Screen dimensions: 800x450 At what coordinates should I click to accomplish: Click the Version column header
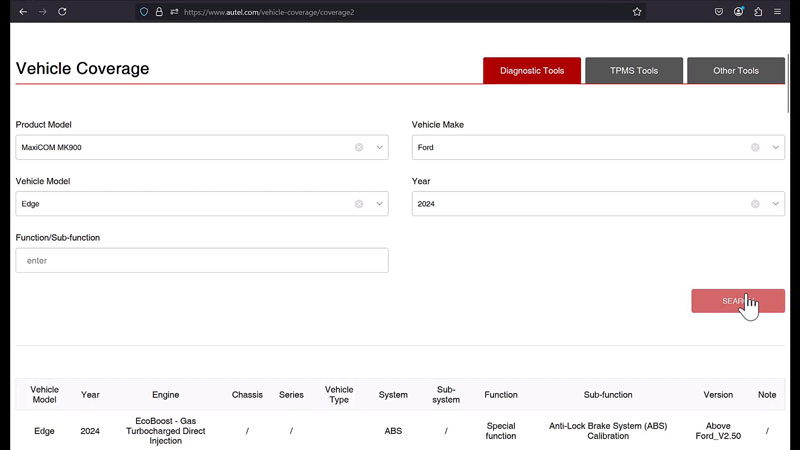tap(718, 395)
